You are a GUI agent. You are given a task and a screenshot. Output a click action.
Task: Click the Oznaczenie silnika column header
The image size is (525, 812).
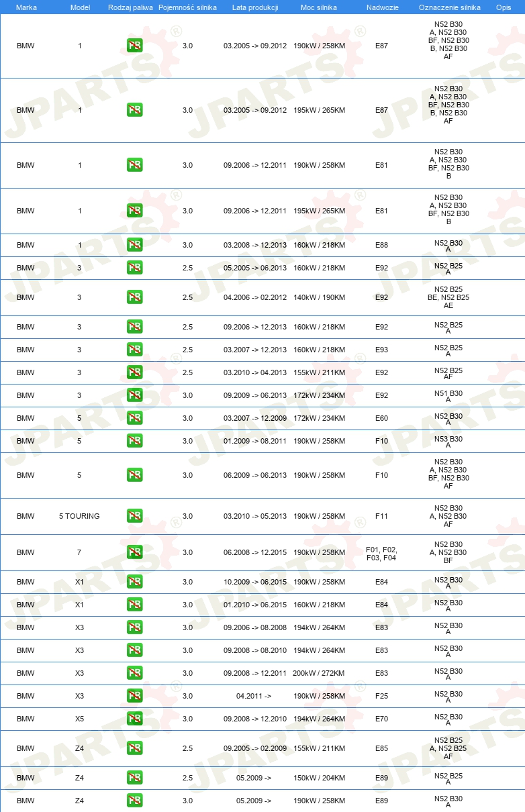[x=450, y=7]
